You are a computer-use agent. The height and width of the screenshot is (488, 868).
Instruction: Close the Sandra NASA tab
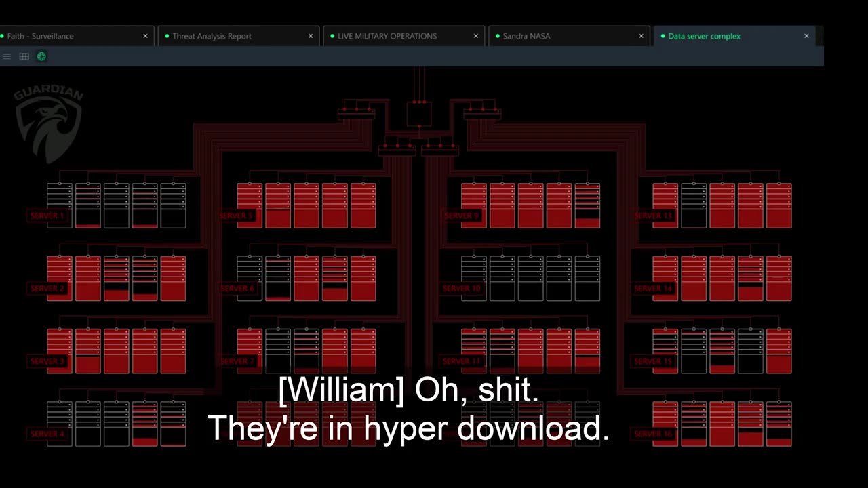click(x=641, y=36)
